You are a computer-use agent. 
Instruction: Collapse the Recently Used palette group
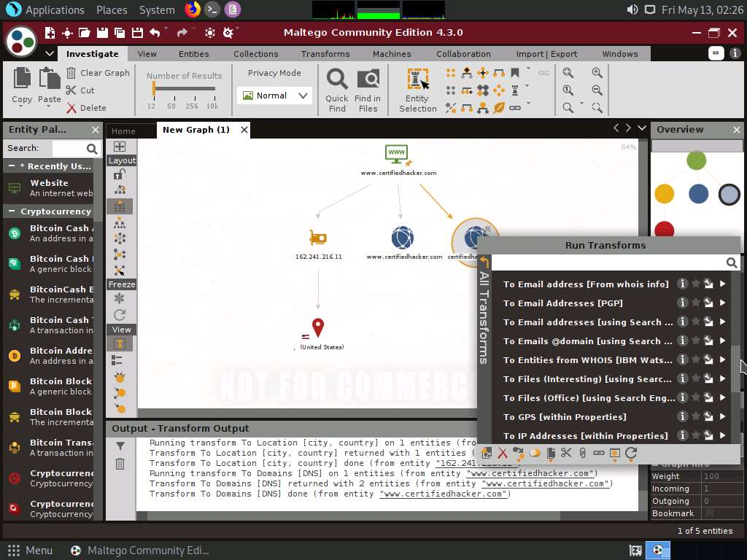12,166
